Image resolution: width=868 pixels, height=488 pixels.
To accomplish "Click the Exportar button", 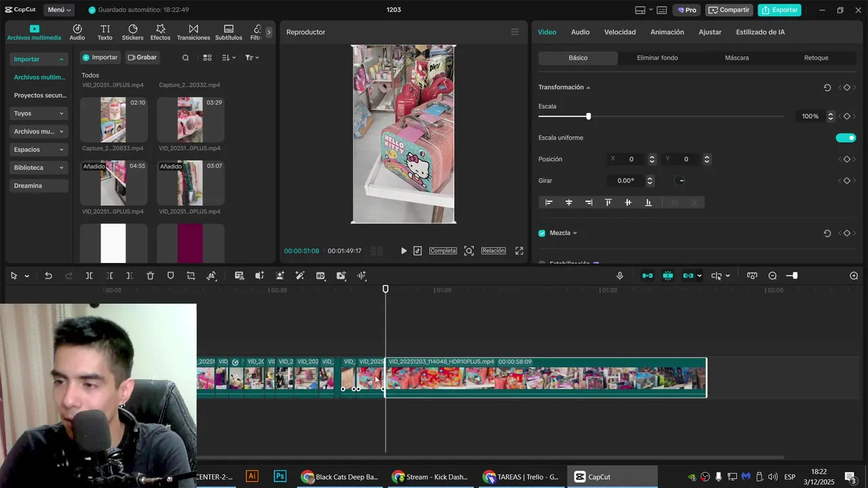I will (x=780, y=10).
